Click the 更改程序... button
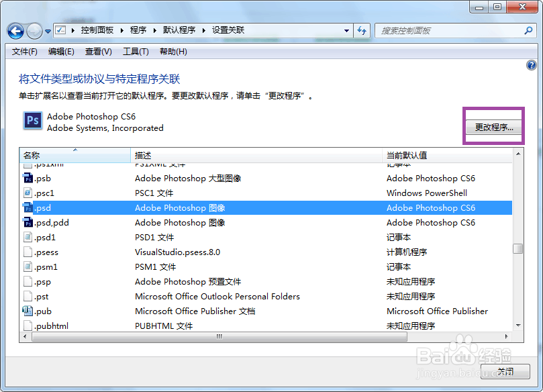 (494, 127)
